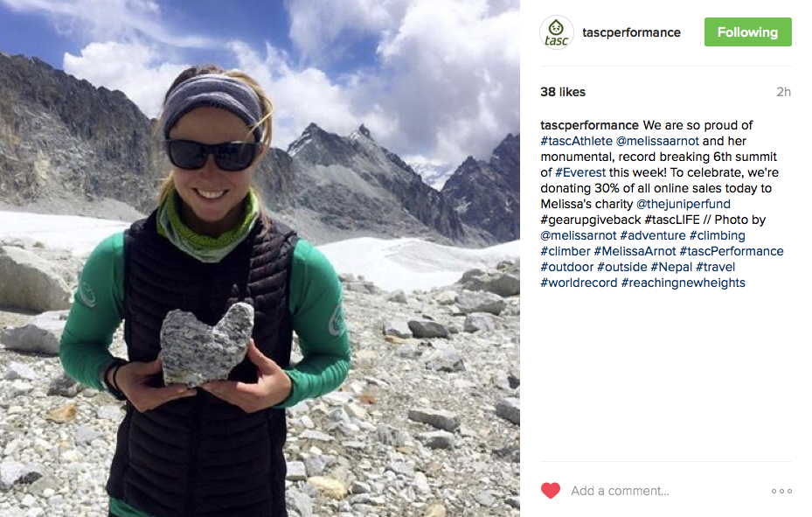This screenshot has width=812, height=517.
Task: Open the three-dot more options menu
Action: [781, 491]
